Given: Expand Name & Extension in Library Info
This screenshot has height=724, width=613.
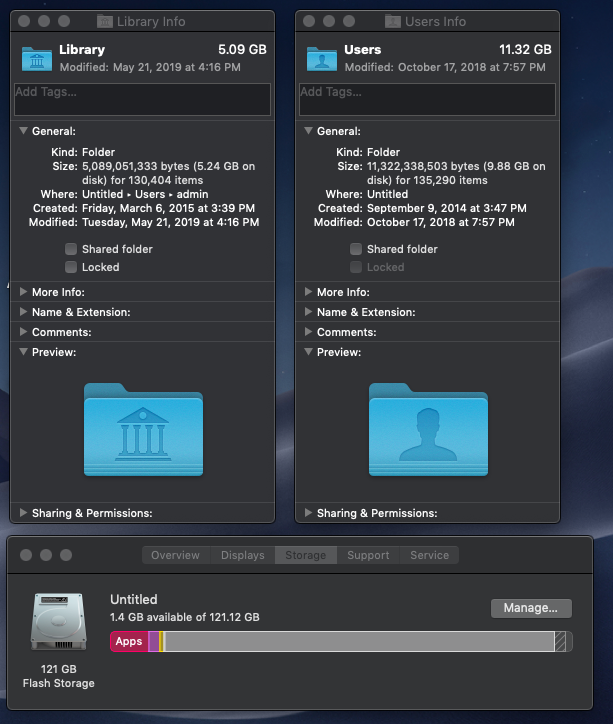Looking at the screenshot, I should [23, 312].
